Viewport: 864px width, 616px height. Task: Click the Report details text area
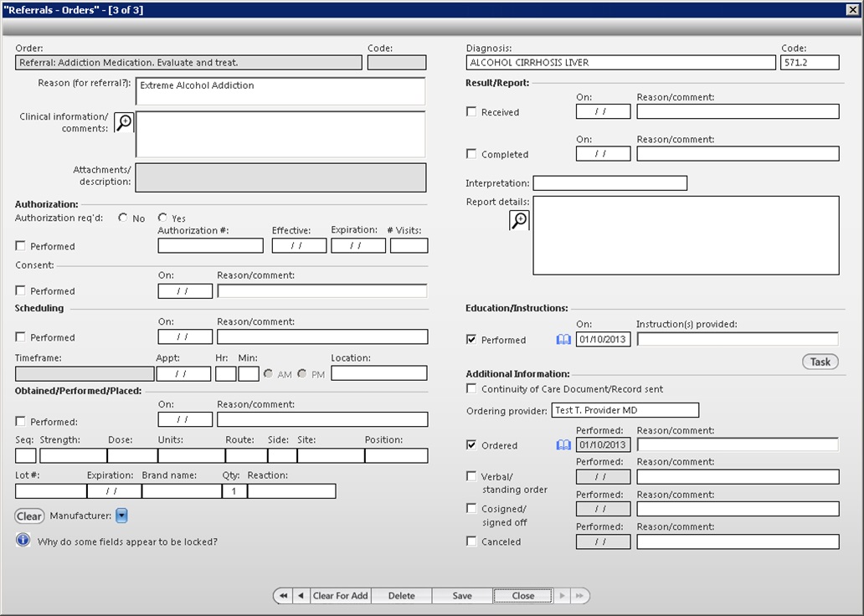686,235
